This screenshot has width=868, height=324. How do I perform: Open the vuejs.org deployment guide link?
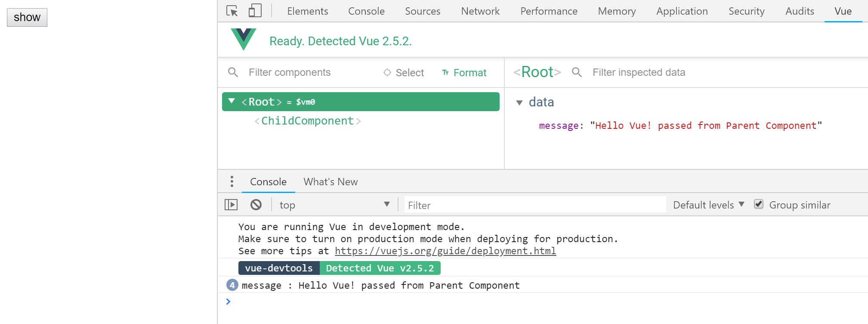445,251
